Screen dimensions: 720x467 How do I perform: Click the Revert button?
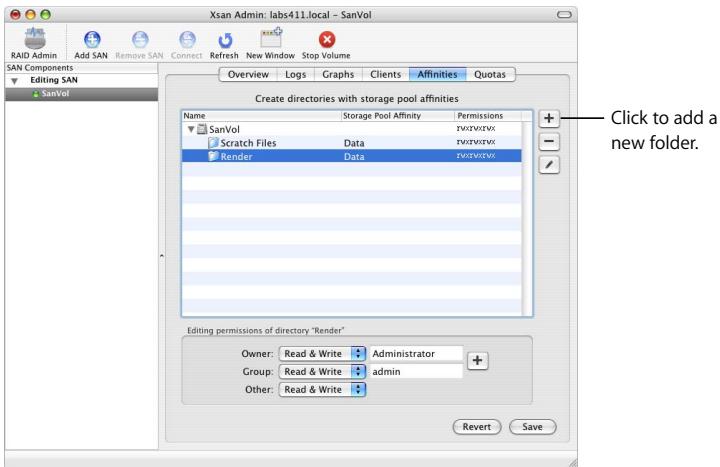point(477,427)
